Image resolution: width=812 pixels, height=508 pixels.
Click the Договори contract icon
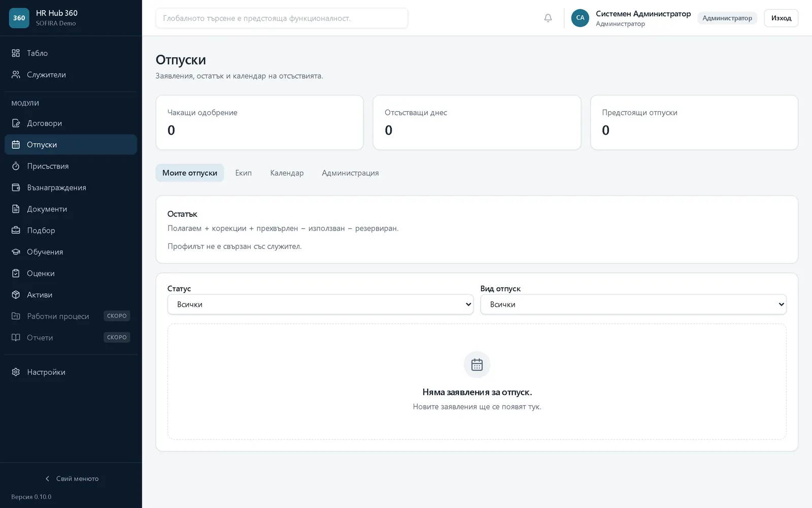pos(16,123)
